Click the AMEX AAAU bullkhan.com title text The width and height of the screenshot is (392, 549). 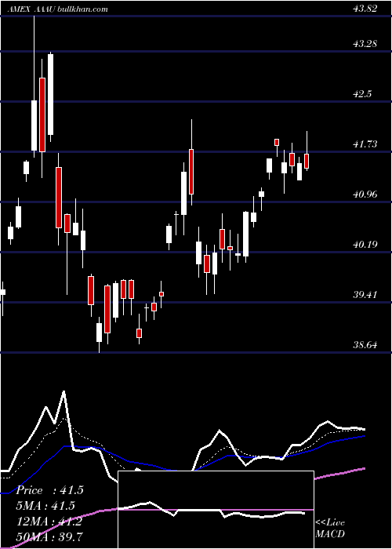point(57,9)
